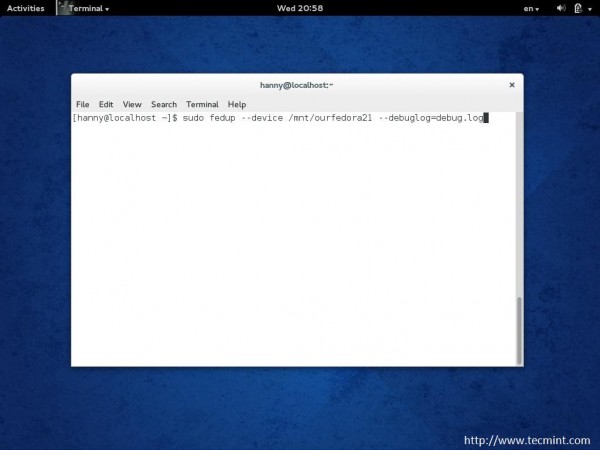Click the "/mnt/ourfedora21" path in the command
600x450 pixels.
click(x=330, y=118)
